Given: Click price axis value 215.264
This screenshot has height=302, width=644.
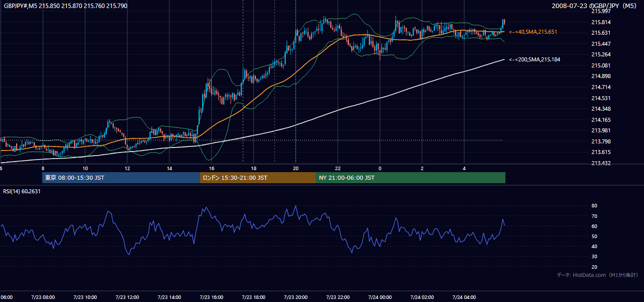Looking at the screenshot, I should coord(601,54).
